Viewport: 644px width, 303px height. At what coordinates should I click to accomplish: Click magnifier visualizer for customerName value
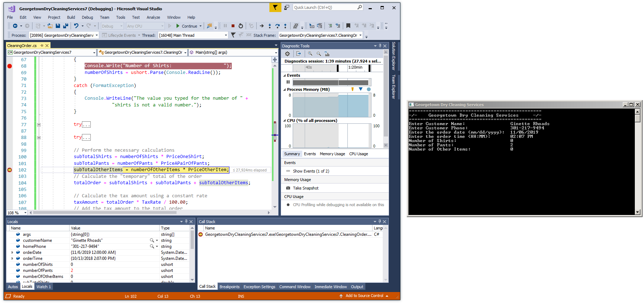152,240
